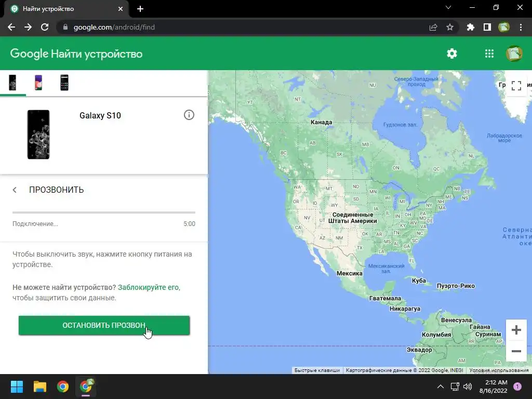Click the Канада label on the map
Viewport: 532px width, 399px height.
coord(321,122)
